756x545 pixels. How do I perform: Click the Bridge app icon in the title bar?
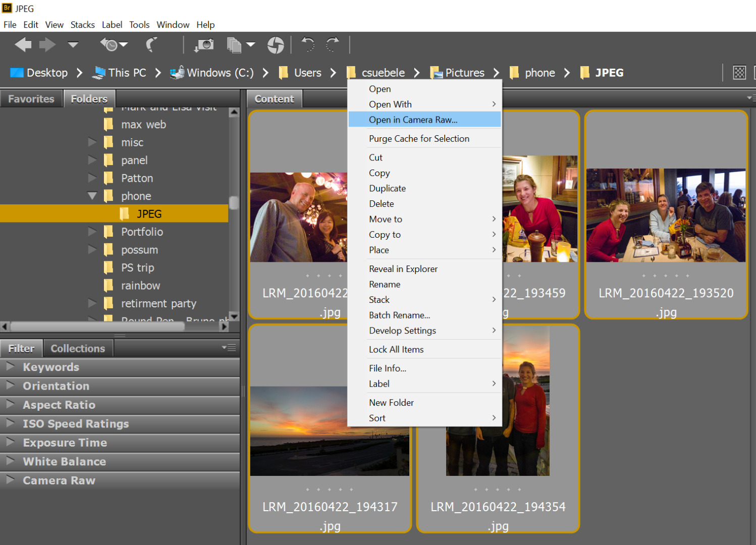(7, 8)
